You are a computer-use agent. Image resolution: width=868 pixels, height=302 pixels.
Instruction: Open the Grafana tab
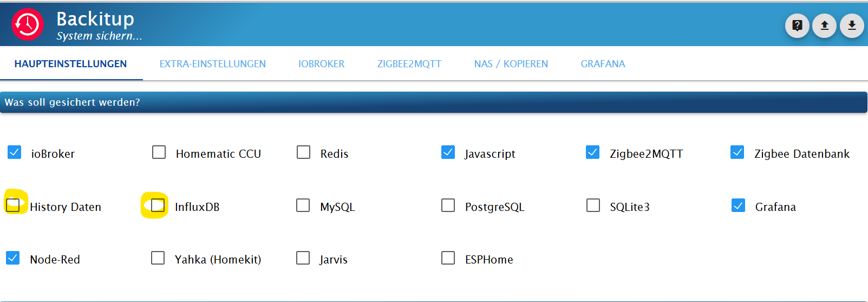point(603,64)
